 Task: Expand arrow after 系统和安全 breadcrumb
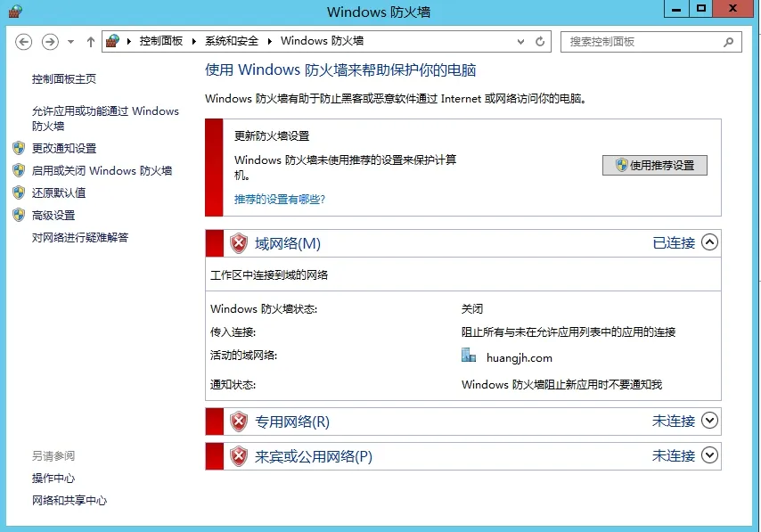pos(269,42)
